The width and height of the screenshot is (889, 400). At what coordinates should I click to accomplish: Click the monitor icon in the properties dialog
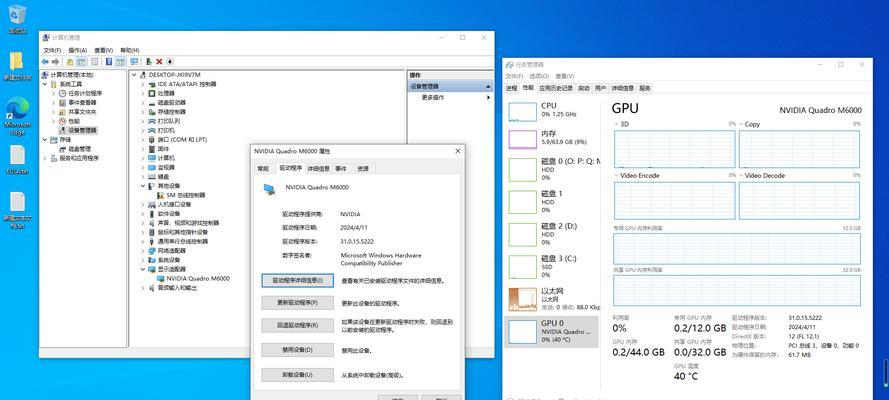(269, 189)
